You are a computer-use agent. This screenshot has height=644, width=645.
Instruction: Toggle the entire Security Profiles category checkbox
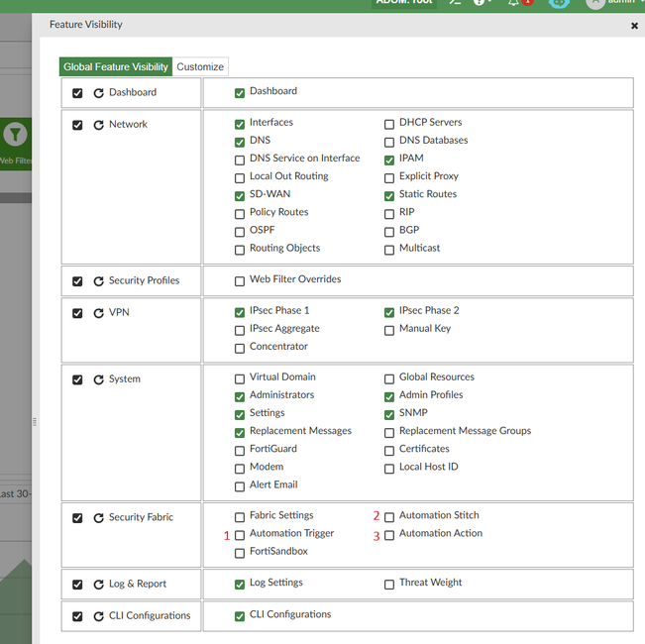coord(77,281)
